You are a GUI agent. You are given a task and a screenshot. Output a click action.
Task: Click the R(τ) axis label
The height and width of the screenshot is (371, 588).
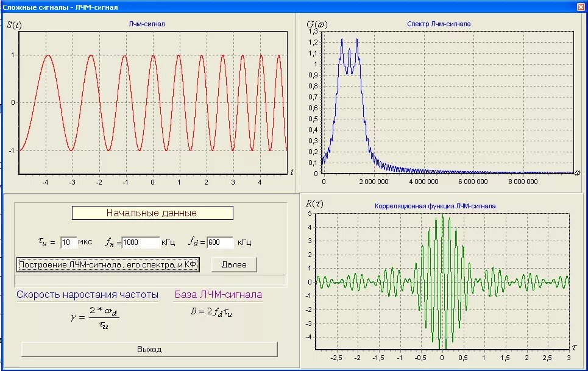[314, 203]
